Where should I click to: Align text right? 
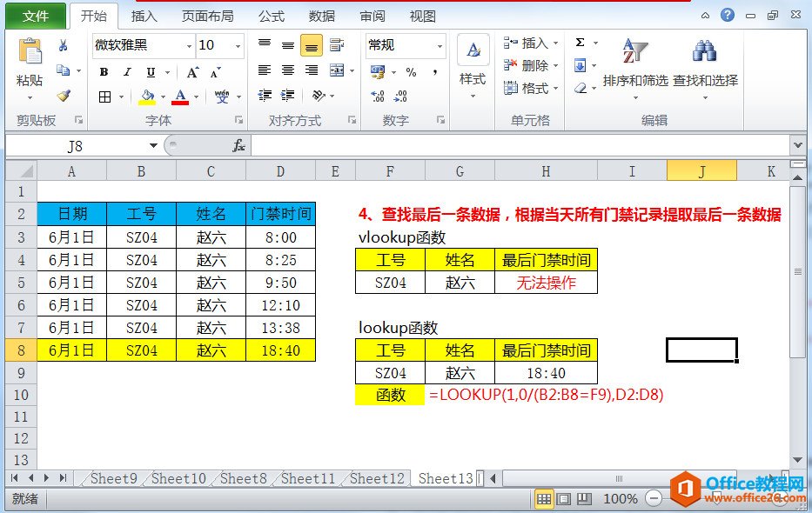312,70
